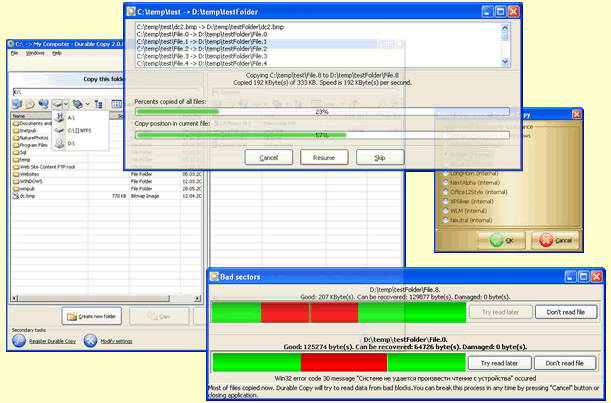Select File.3 row in copy list
611x403 pixels.
click(202, 56)
